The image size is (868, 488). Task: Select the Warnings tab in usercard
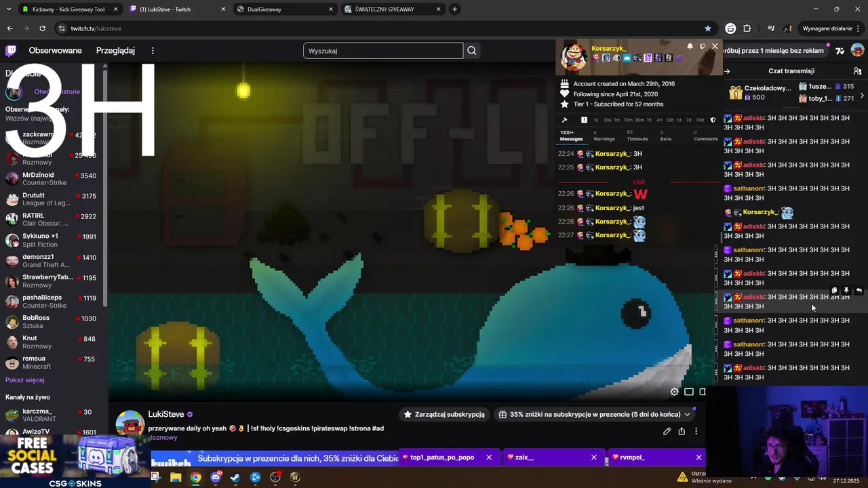[604, 136]
